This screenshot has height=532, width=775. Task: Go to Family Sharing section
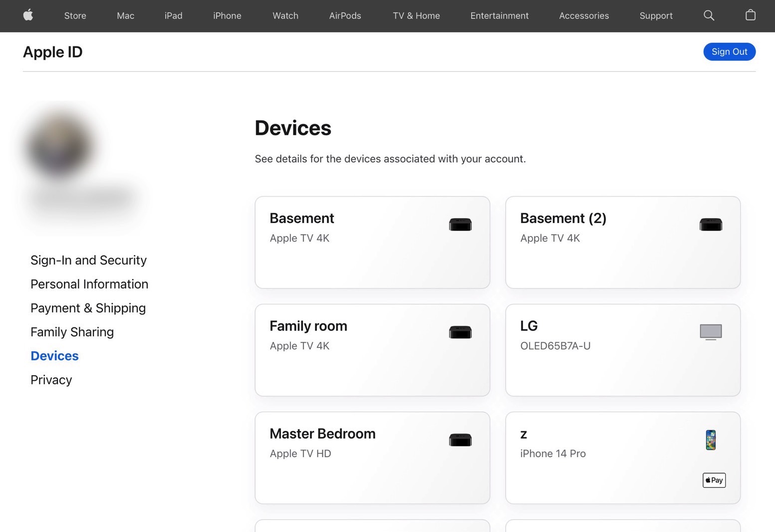[x=72, y=332]
